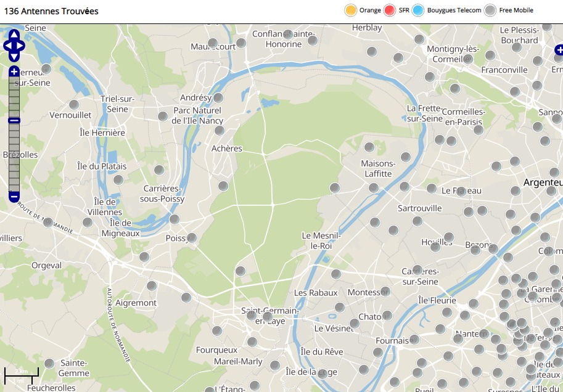Zoom in using the plus button
Viewport: 563px width, 392px height.
pyautogui.click(x=14, y=72)
